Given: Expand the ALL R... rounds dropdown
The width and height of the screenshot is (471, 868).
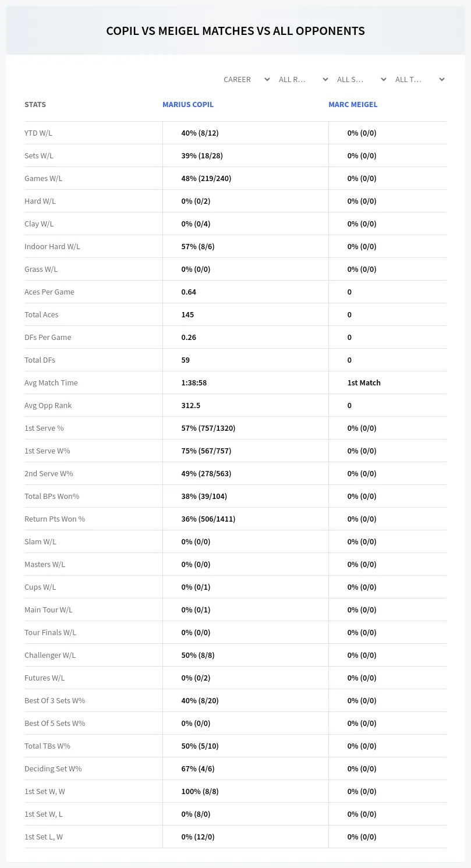Looking at the screenshot, I should coord(303,79).
